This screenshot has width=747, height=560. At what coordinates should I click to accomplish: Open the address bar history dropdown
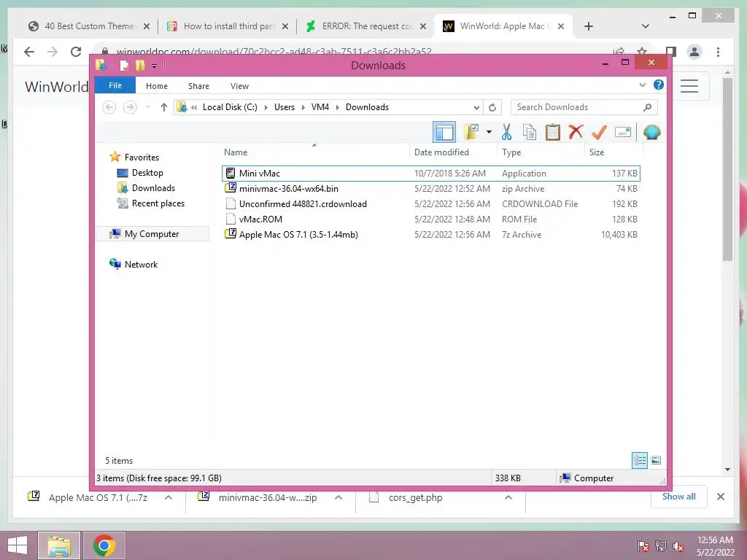tap(476, 107)
